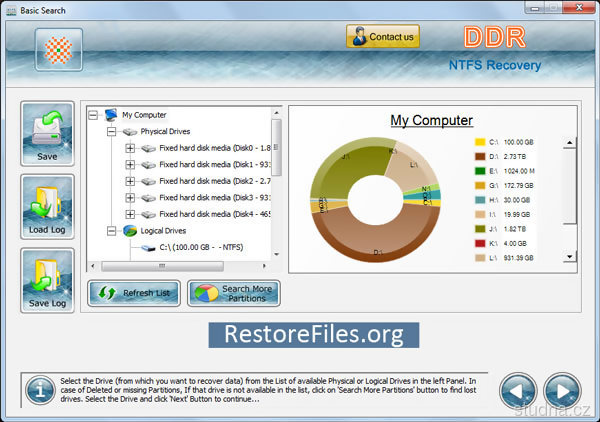Collapse the Logical Drives node
The image size is (600, 422).
click(111, 231)
